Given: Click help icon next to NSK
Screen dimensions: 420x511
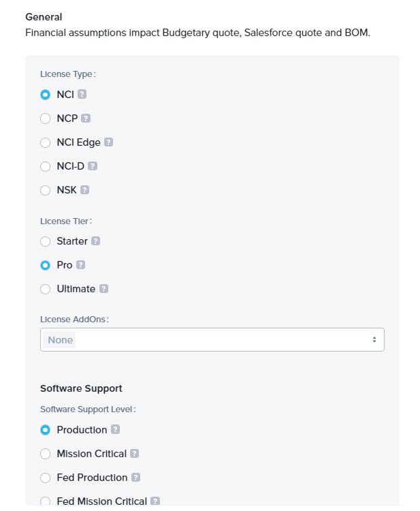Looking at the screenshot, I should [85, 190].
